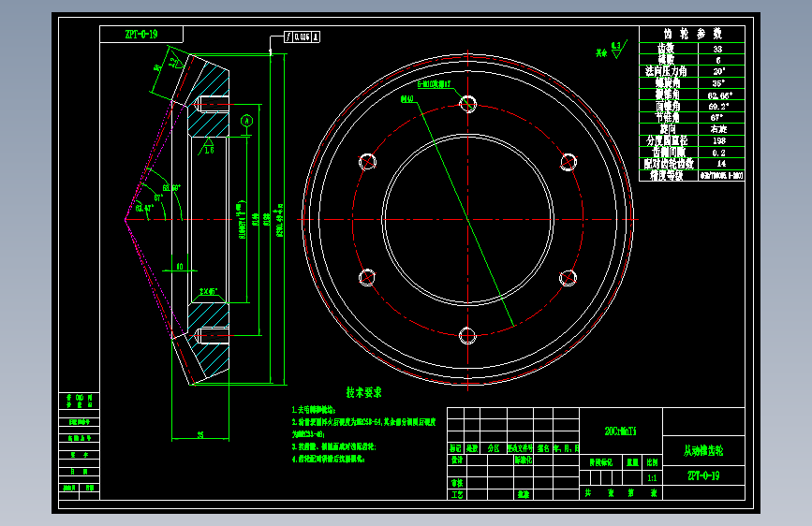Select the 齿数 value 33
812x526 pixels.
pyautogui.click(x=717, y=50)
